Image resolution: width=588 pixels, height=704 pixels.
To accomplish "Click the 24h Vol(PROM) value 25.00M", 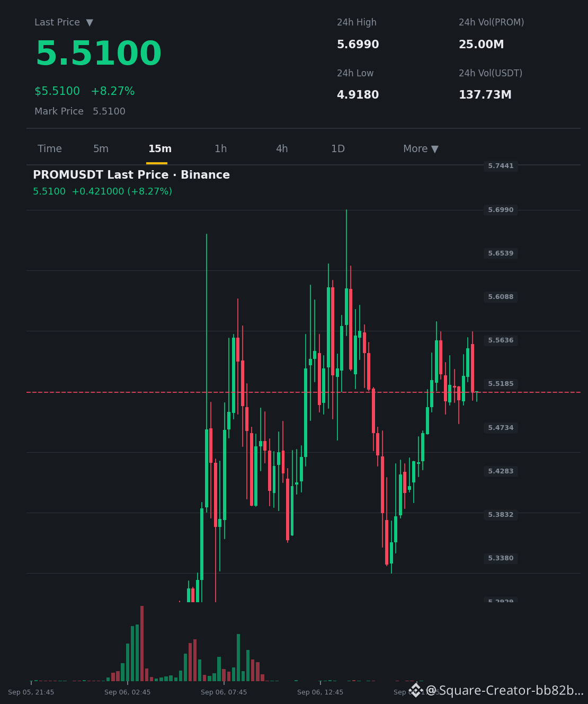I will pyautogui.click(x=482, y=45).
